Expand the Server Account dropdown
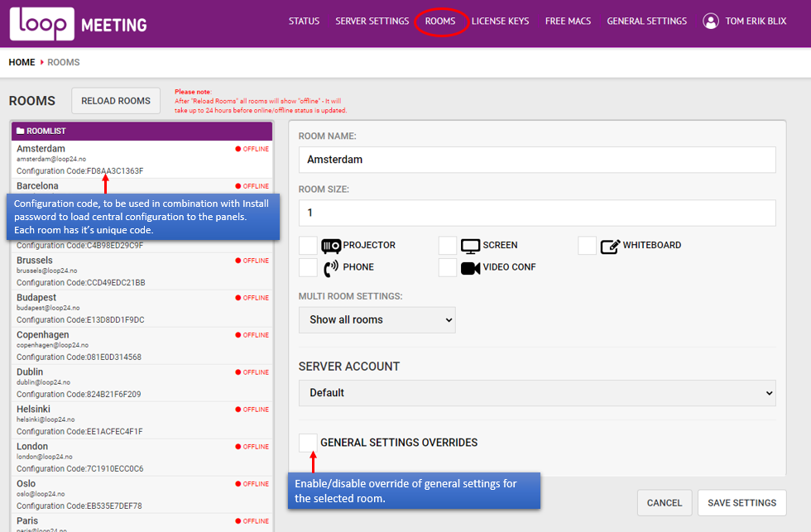 (x=536, y=393)
